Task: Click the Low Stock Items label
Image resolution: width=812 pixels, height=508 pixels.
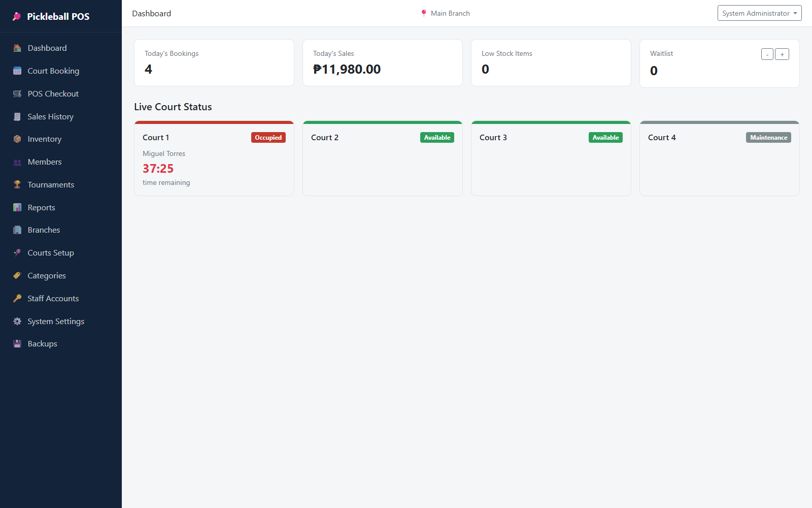Action: click(507, 53)
